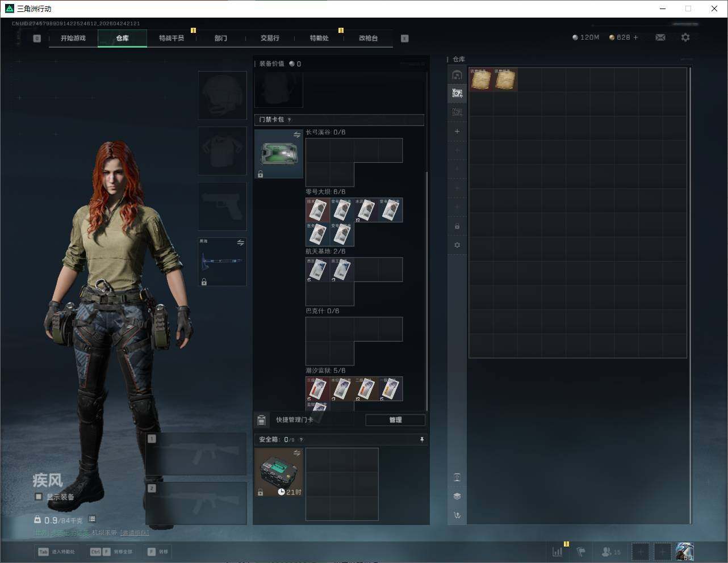Select the 仓库 tab
The height and width of the screenshot is (563, 728).
(122, 38)
